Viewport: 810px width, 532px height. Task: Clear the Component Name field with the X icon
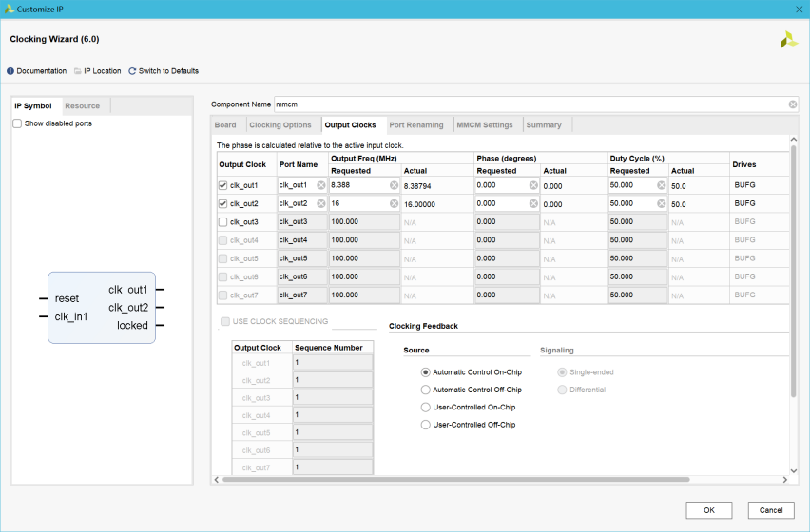coord(793,104)
